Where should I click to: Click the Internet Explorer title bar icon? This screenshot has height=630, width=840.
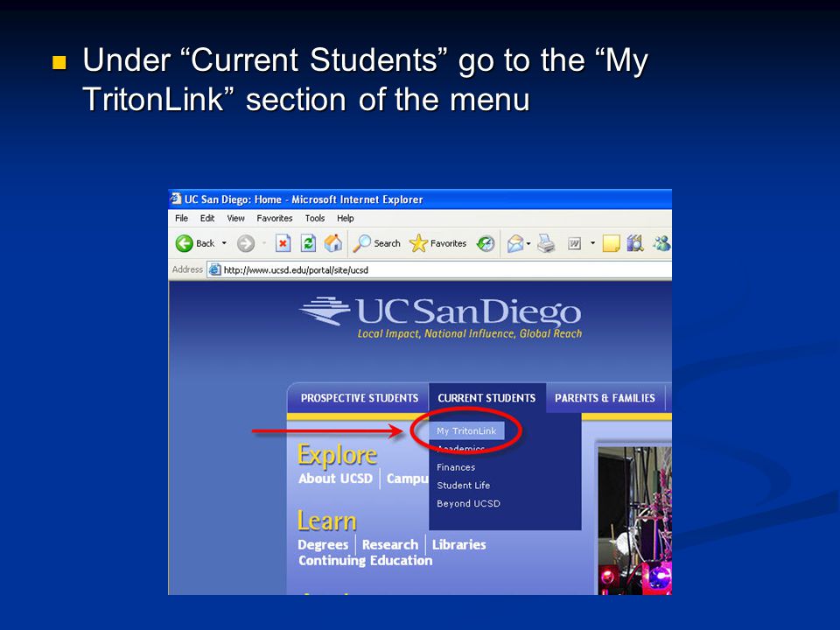[x=176, y=199]
